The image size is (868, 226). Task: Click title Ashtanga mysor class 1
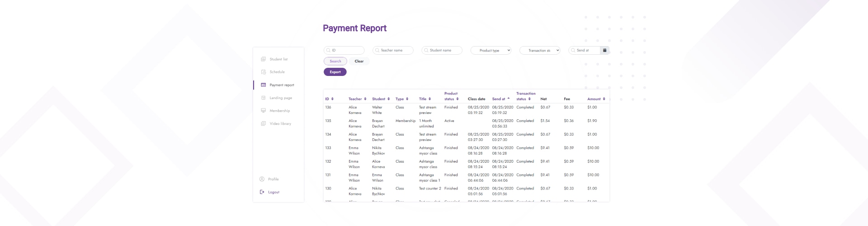[429, 178]
